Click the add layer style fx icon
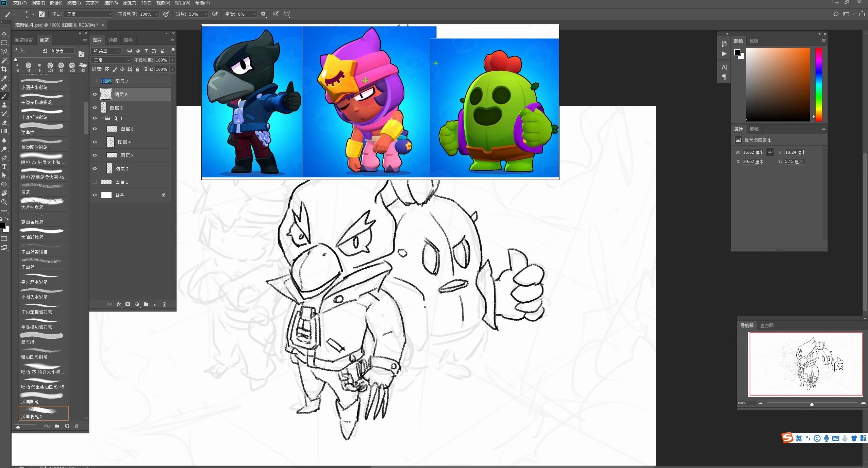 pyautogui.click(x=119, y=304)
